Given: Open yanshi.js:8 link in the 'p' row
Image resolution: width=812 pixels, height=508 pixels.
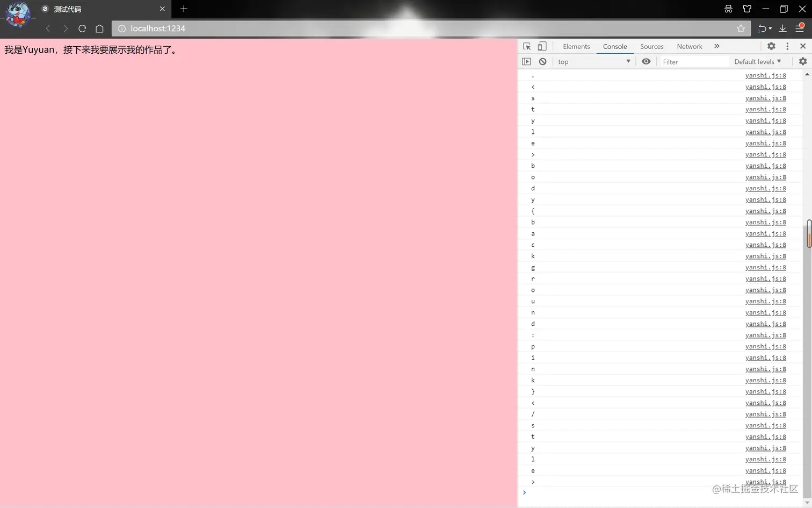Looking at the screenshot, I should tap(765, 346).
